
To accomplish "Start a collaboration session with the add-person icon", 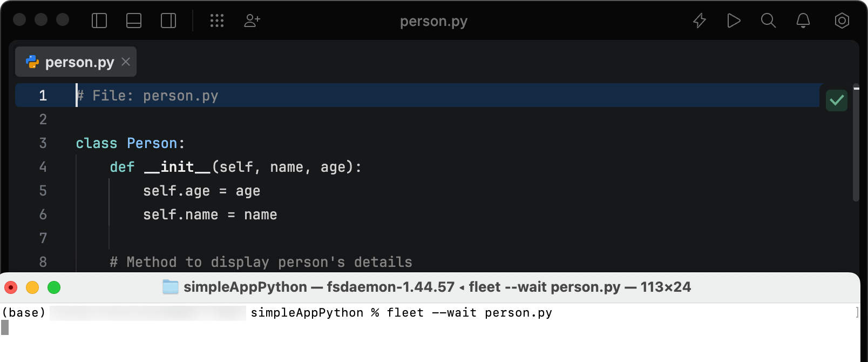I will tap(252, 21).
